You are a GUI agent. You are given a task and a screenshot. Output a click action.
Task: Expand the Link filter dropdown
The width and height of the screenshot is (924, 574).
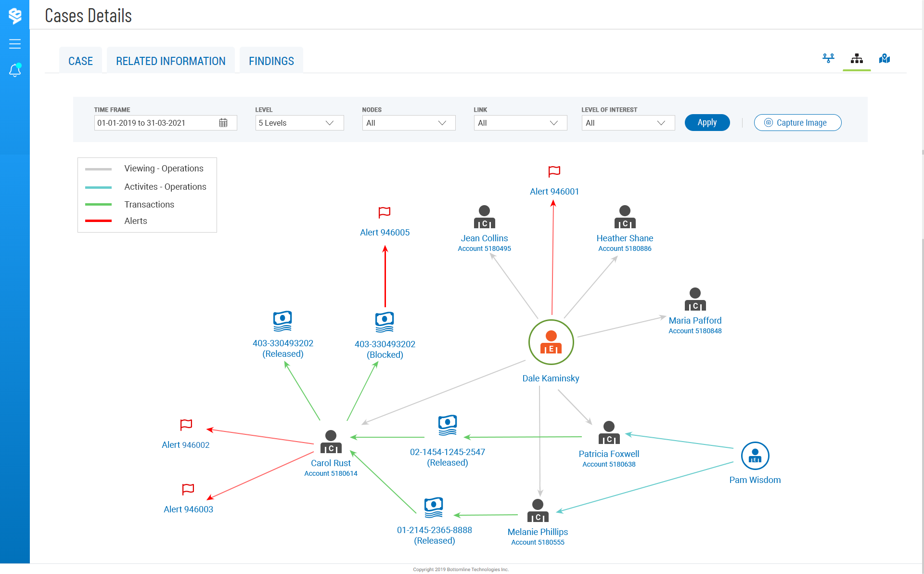click(x=520, y=123)
